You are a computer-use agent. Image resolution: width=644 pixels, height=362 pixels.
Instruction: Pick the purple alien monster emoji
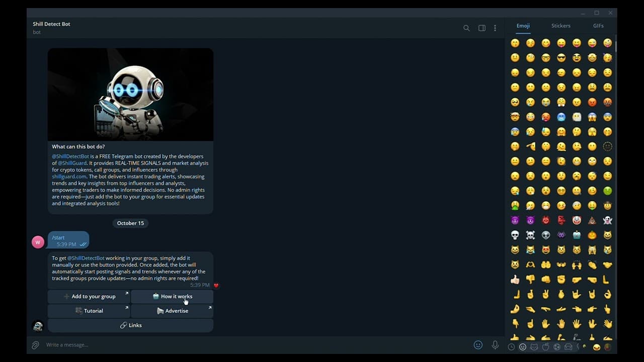pos(561,235)
